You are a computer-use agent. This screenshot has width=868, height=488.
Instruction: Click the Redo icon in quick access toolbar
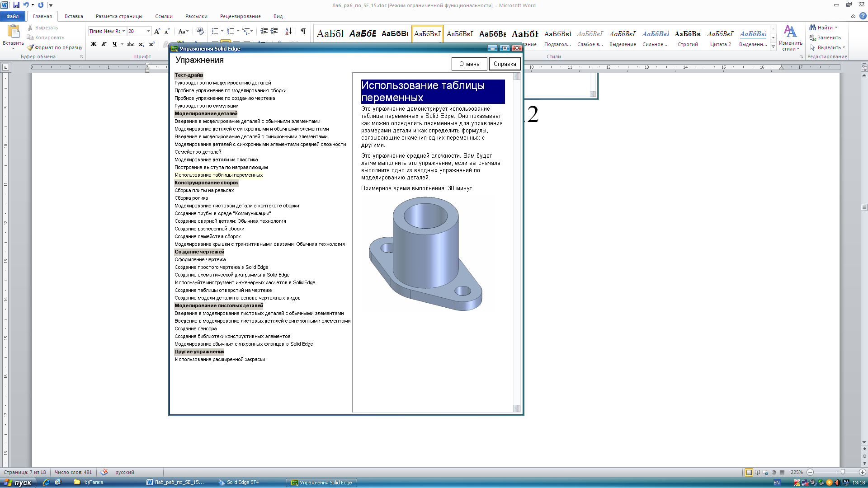pyautogui.click(x=41, y=5)
